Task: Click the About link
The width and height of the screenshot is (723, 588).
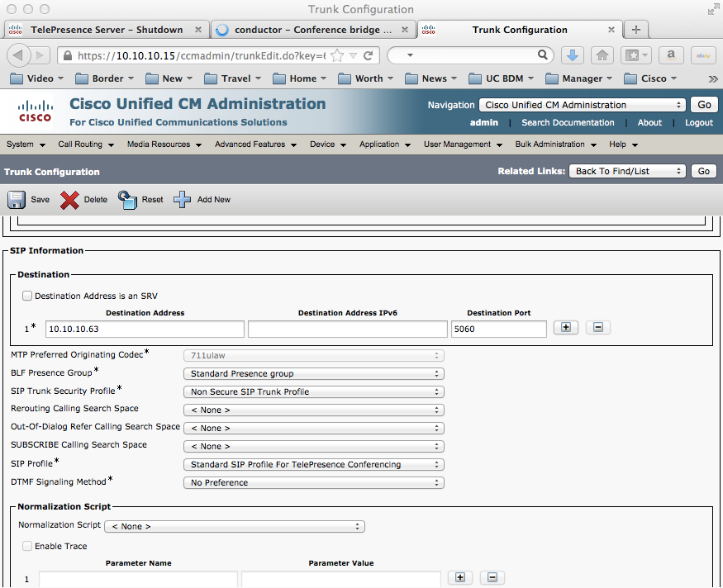Action: [x=649, y=122]
